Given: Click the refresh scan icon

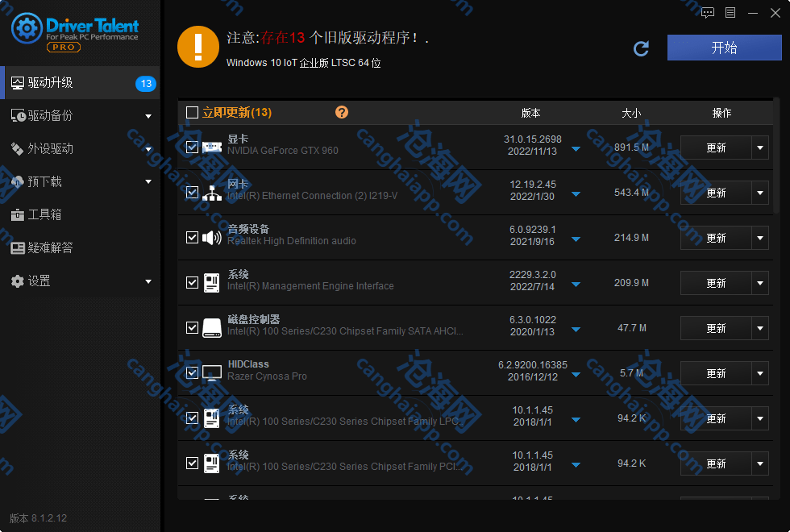Looking at the screenshot, I should 642,48.
